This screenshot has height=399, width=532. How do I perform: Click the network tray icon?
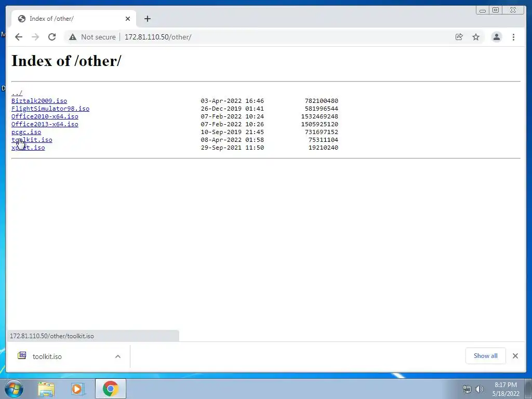pos(467,389)
